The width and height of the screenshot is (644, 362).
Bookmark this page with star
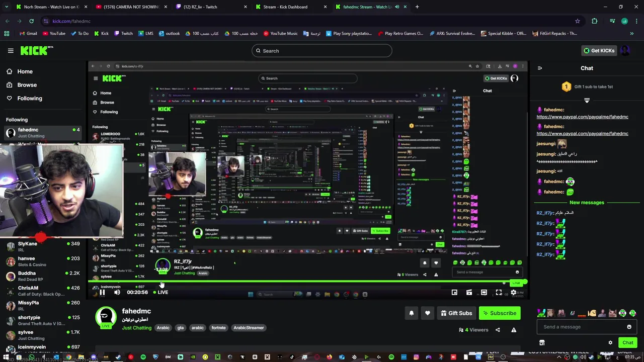tap(578, 21)
